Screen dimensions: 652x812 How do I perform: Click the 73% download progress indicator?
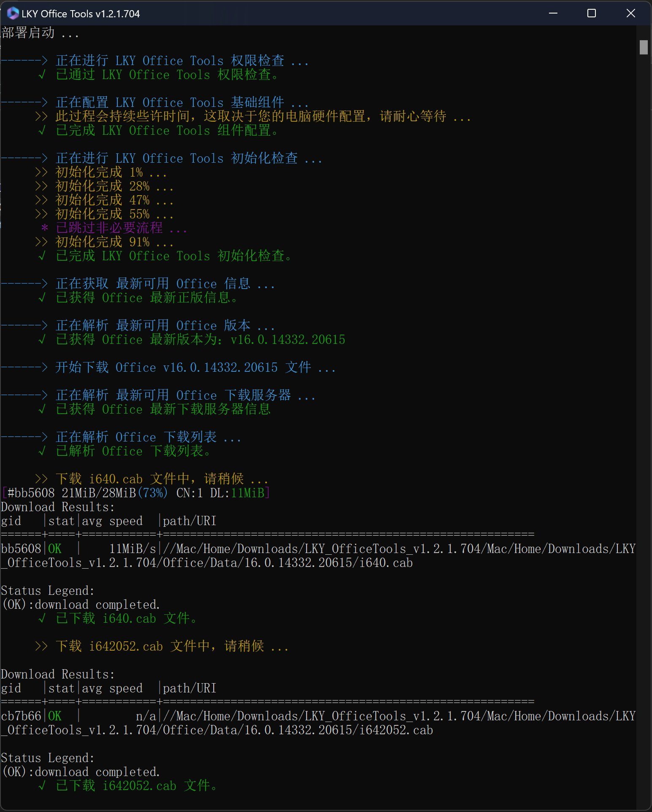[x=153, y=493]
